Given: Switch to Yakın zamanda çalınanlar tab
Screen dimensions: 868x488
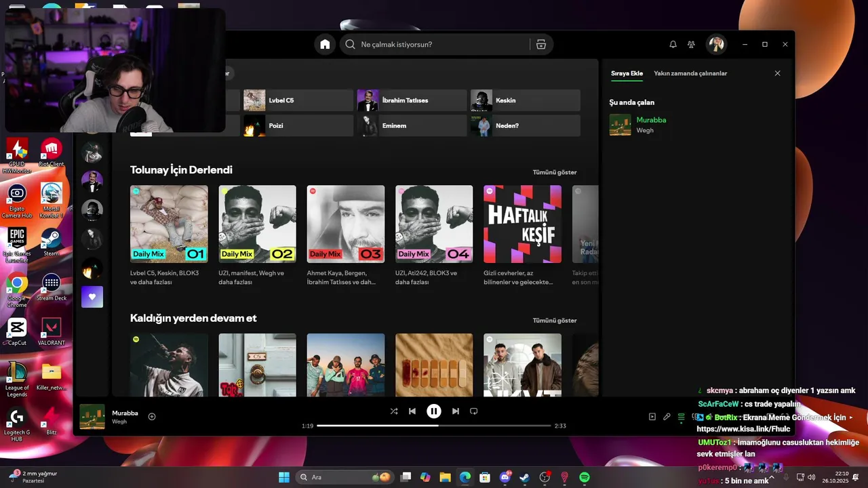Looking at the screenshot, I should click(690, 73).
